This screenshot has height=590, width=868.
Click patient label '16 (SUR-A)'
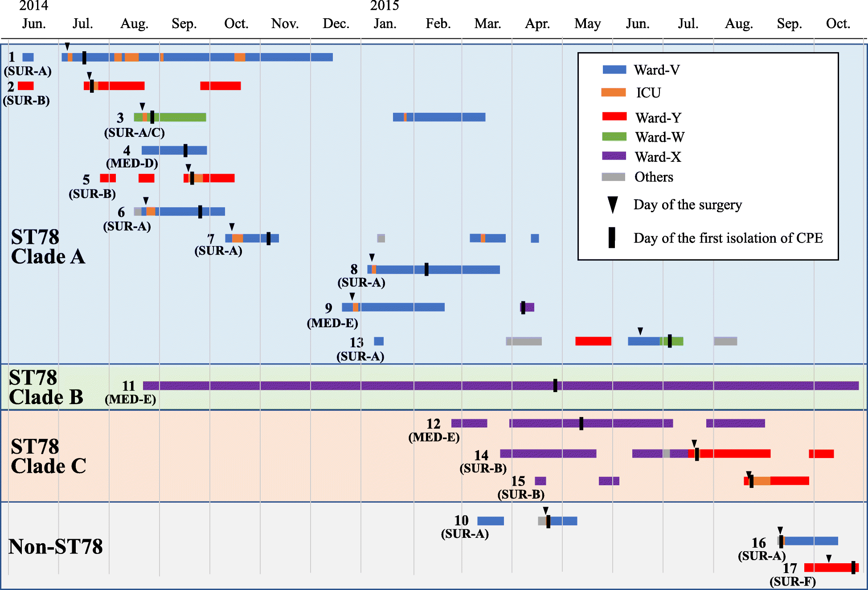coord(762,549)
